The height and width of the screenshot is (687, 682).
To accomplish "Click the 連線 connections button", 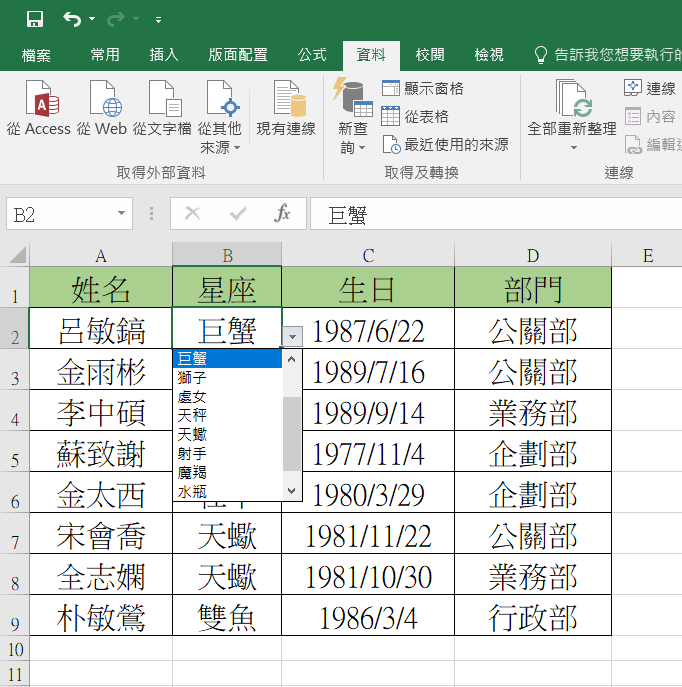I will (650, 89).
